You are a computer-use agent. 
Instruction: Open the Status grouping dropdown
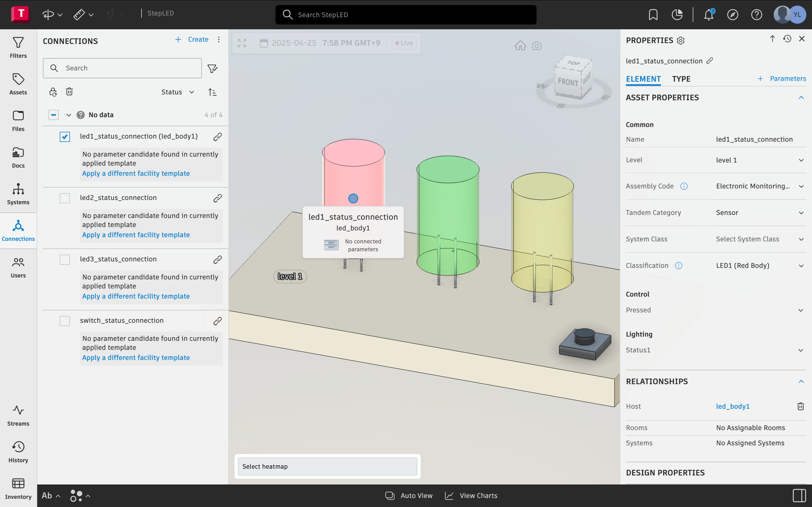pos(178,92)
